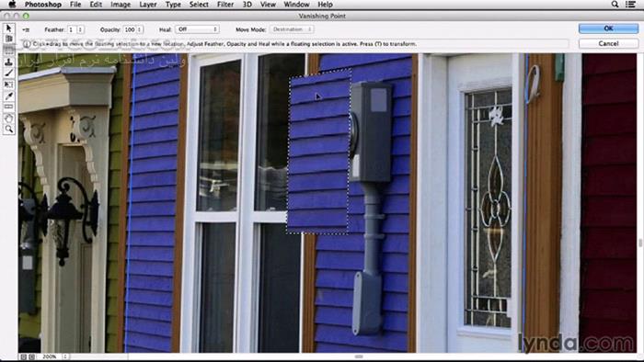Select the Measure tool
This screenshot has height=362, width=644.
coord(8,107)
